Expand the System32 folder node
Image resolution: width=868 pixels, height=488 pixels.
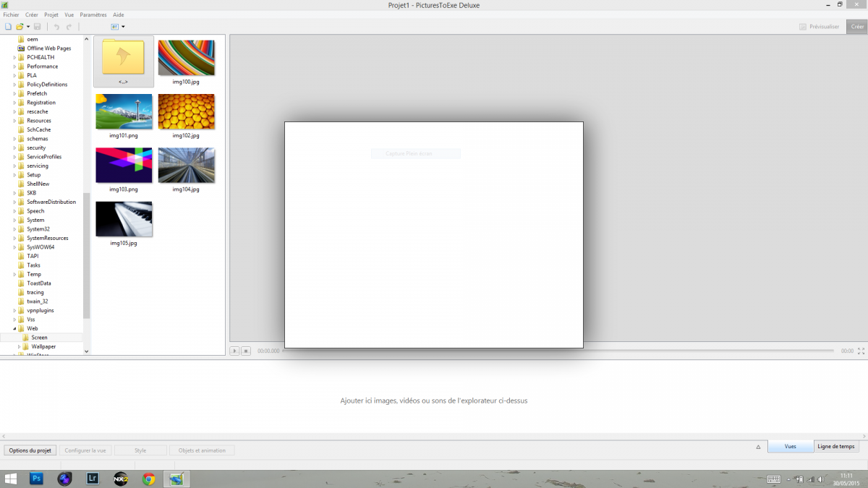pos(14,229)
